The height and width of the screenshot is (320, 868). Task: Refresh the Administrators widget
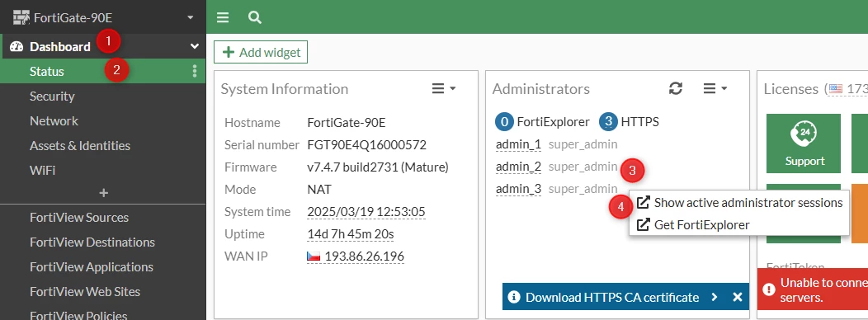click(676, 88)
